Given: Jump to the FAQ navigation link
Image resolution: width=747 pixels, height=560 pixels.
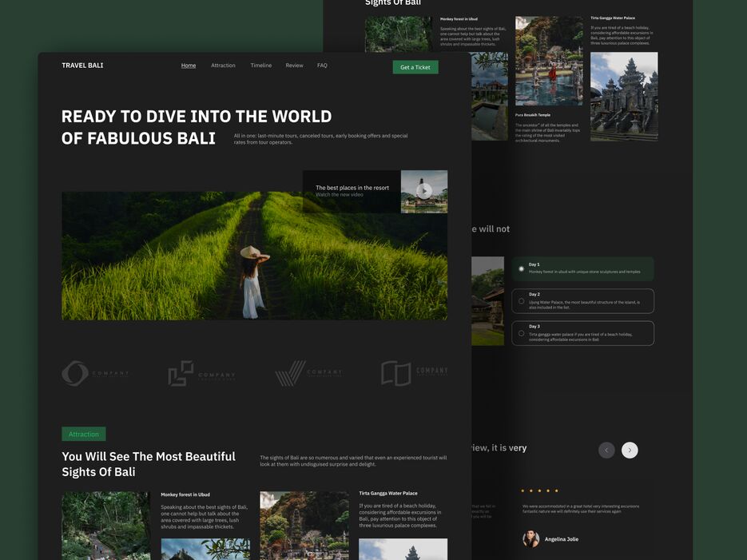Looking at the screenshot, I should click(x=322, y=66).
